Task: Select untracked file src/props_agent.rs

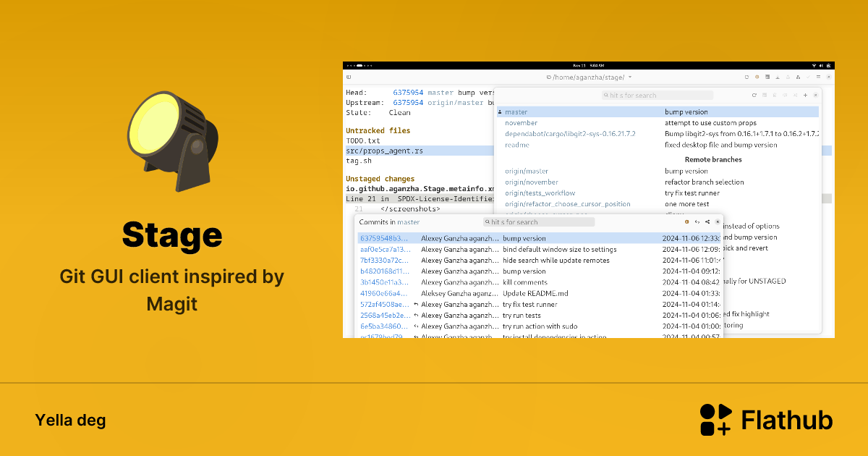Action: (x=384, y=151)
